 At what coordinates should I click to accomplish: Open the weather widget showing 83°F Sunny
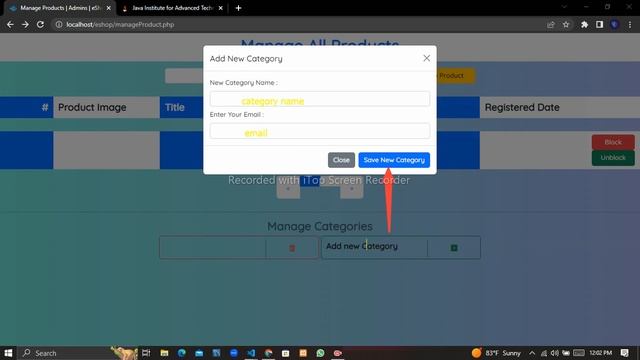(496, 353)
